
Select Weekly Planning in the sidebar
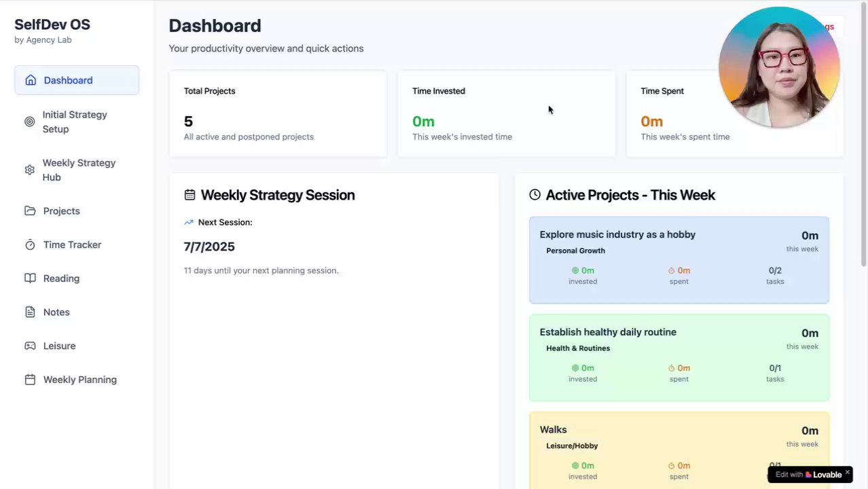(79, 380)
